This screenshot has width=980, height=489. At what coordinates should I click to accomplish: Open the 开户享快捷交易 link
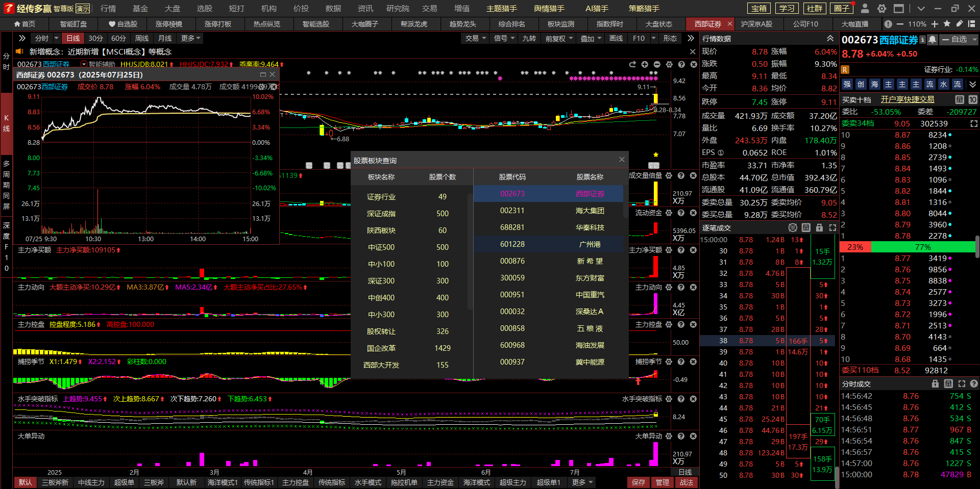click(x=908, y=99)
